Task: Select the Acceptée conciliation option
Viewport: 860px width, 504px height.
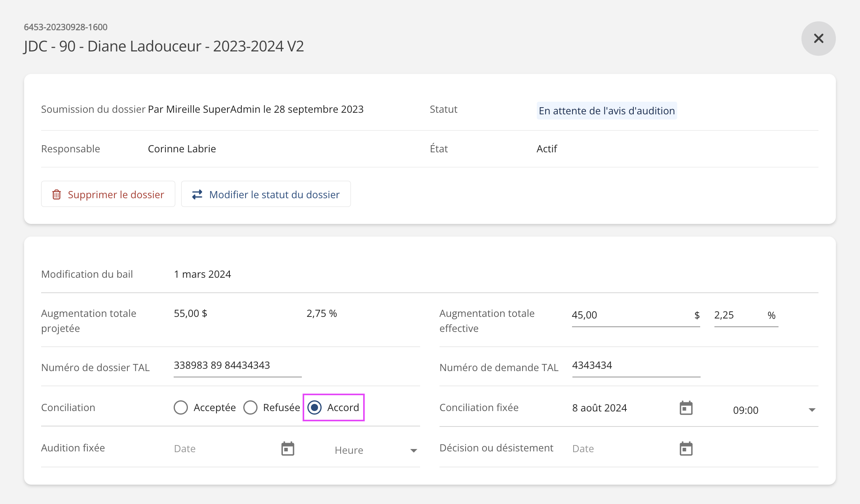Action: (x=181, y=407)
